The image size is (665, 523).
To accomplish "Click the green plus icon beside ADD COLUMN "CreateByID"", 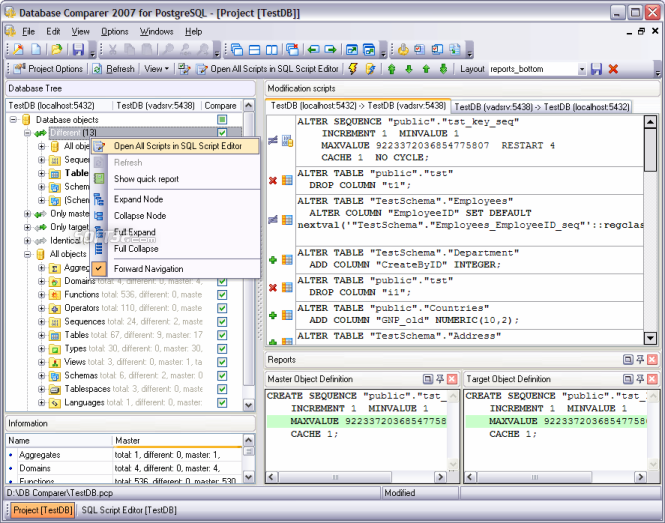I will tap(273, 260).
